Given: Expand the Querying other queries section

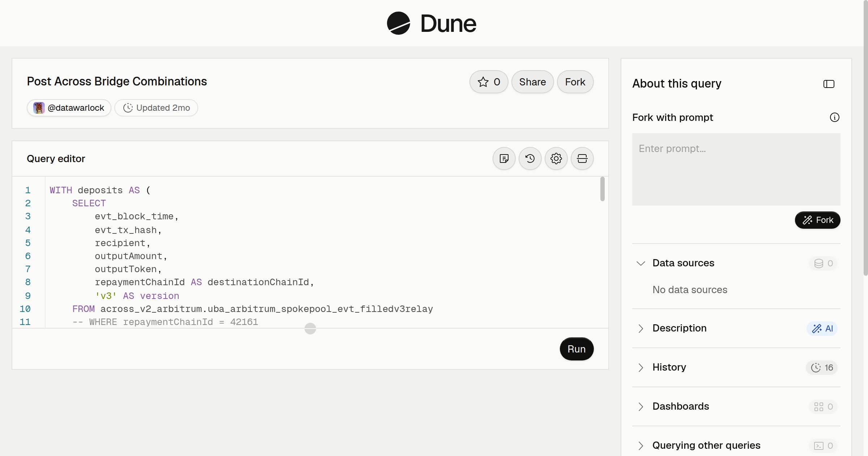Looking at the screenshot, I should (x=641, y=446).
